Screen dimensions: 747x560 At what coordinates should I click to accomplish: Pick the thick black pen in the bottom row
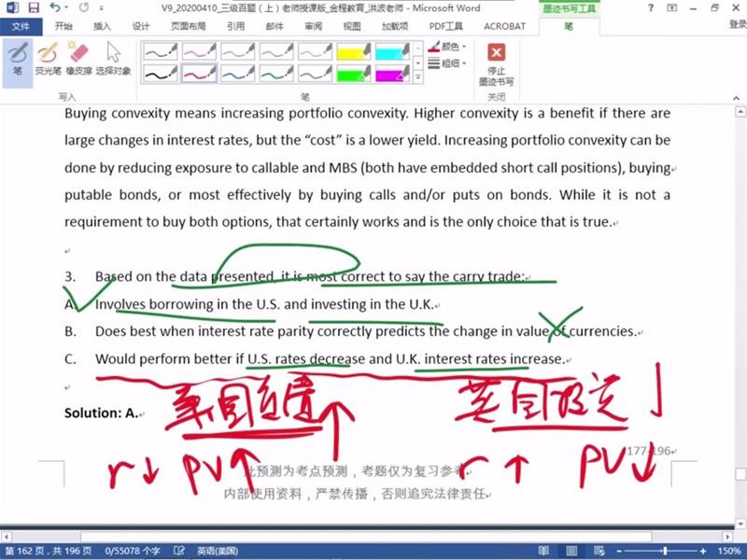pos(160,74)
